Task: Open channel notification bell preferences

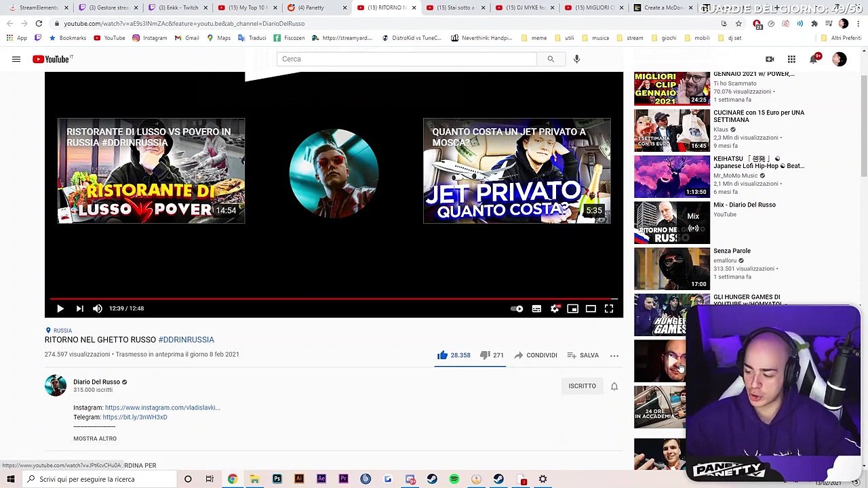Action: coord(614,386)
